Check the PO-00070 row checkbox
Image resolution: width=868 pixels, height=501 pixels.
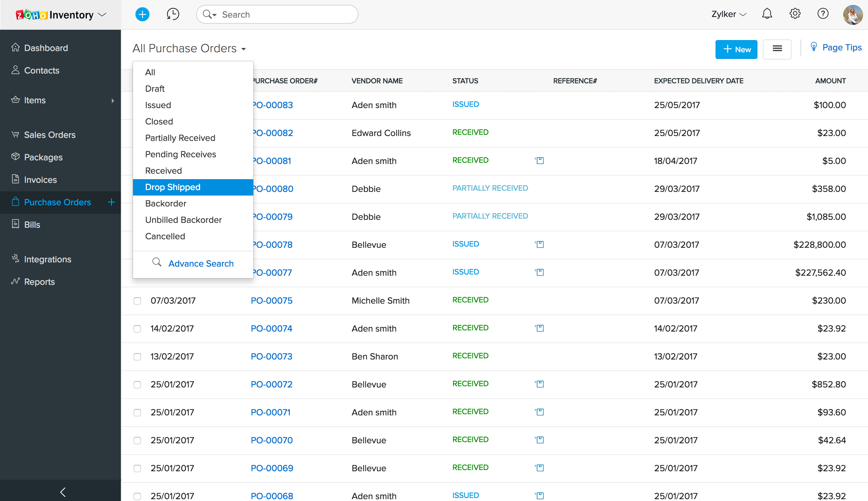pos(137,441)
